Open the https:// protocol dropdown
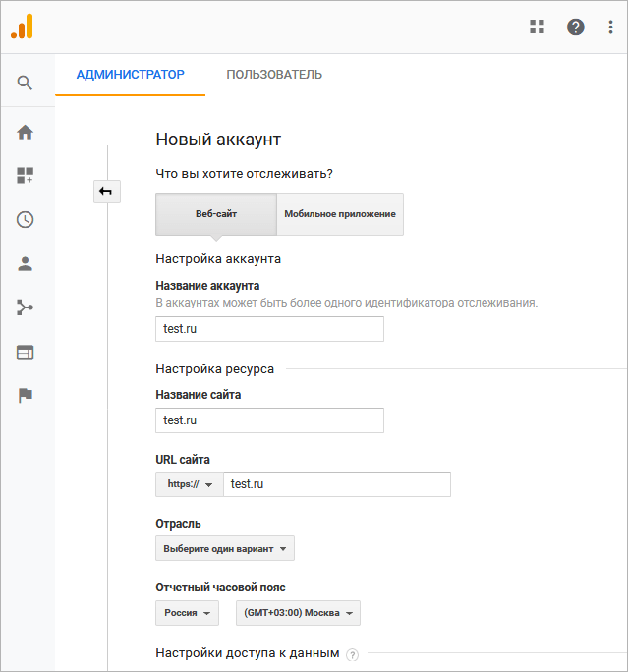 click(190, 484)
